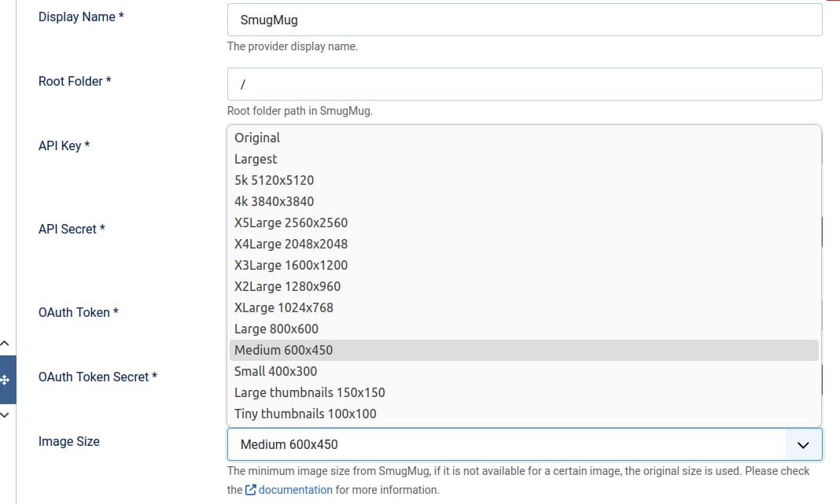Select "X5Large 2560x2560" from the list
Screen dimensions: 840x504
pyautogui.click(x=291, y=223)
